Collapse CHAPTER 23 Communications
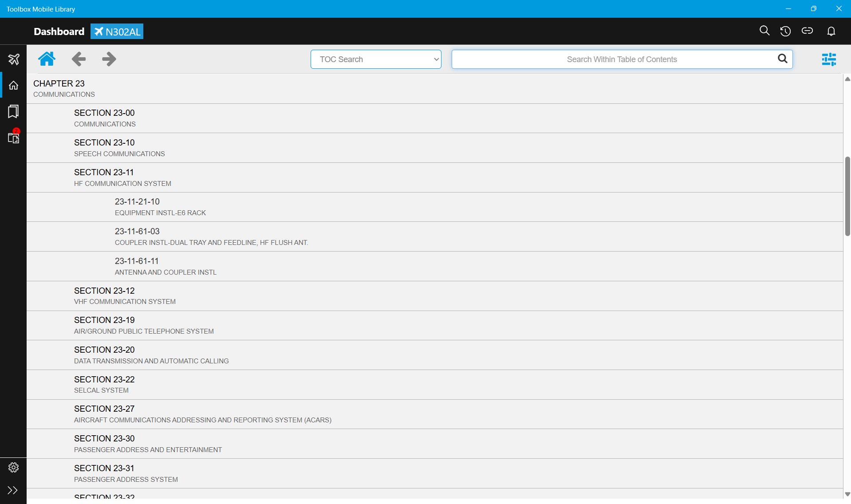Image resolution: width=851 pixels, height=504 pixels. [435, 89]
